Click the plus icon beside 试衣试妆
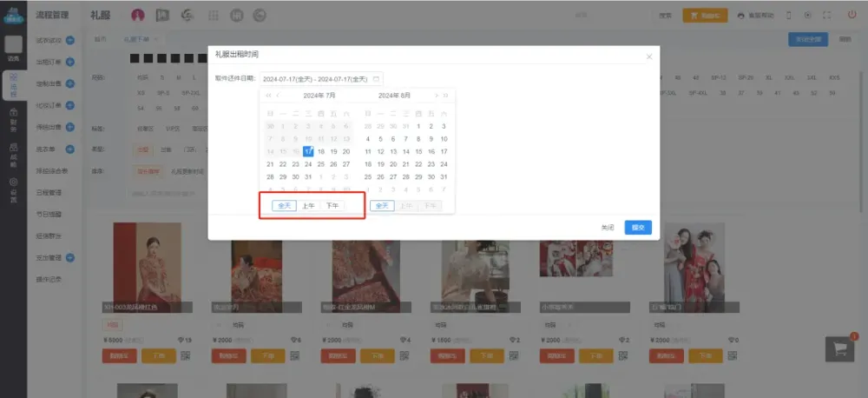 coord(70,40)
